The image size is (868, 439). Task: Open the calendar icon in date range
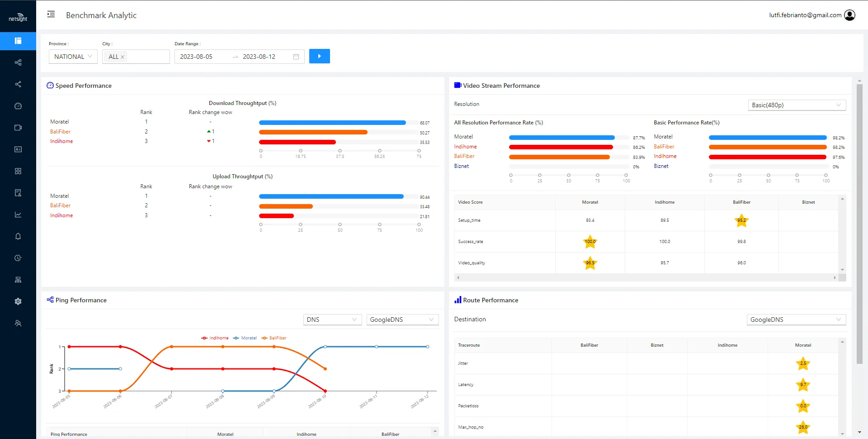pyautogui.click(x=296, y=57)
